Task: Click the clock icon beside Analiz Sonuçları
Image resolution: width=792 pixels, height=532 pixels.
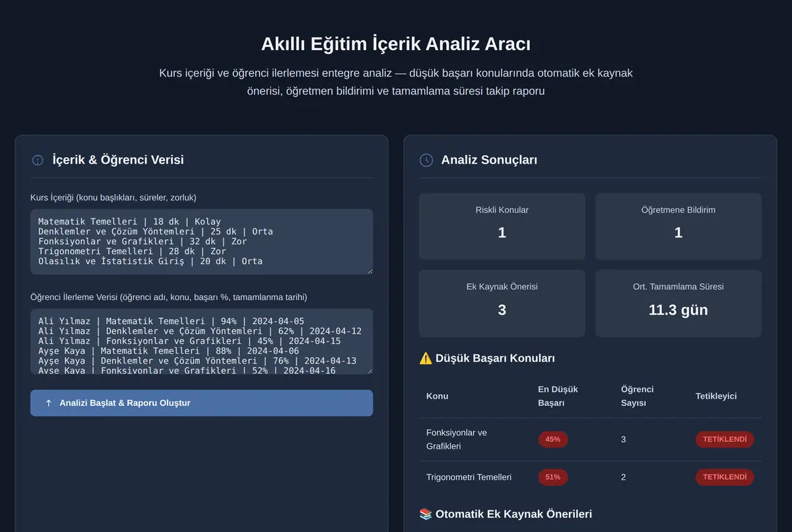Action: tap(426, 160)
